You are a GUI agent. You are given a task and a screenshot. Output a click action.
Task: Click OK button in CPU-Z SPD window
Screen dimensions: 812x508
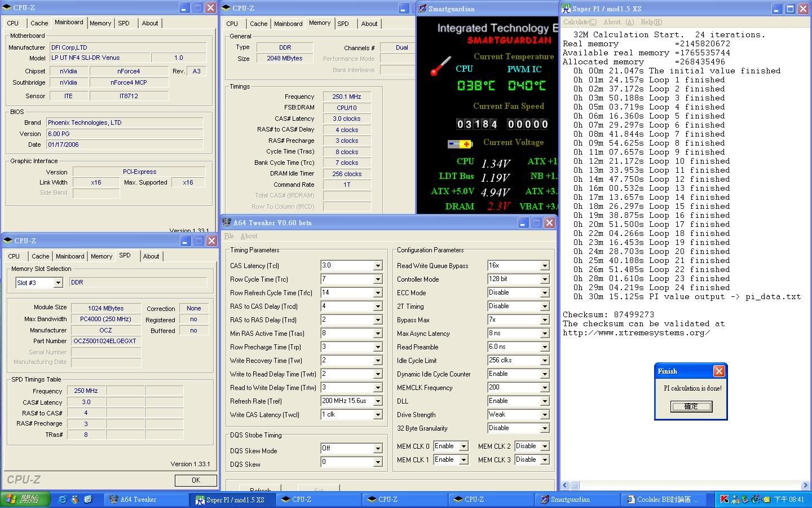[x=196, y=480]
